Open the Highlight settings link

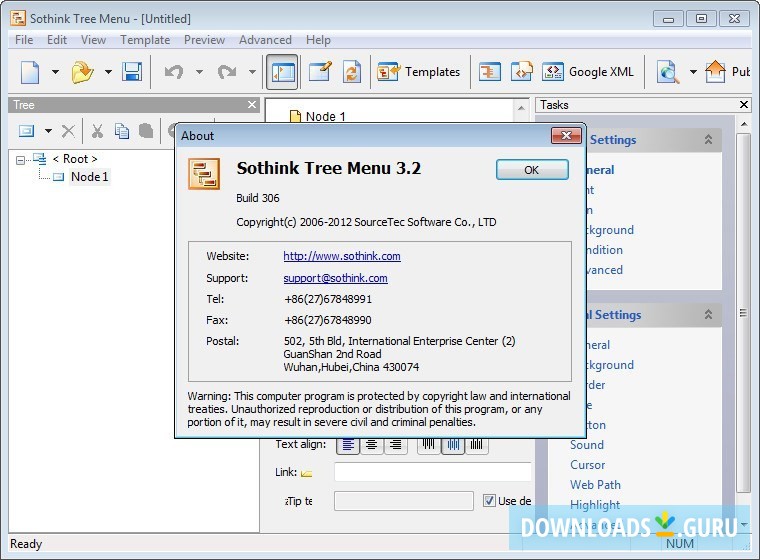(595, 505)
